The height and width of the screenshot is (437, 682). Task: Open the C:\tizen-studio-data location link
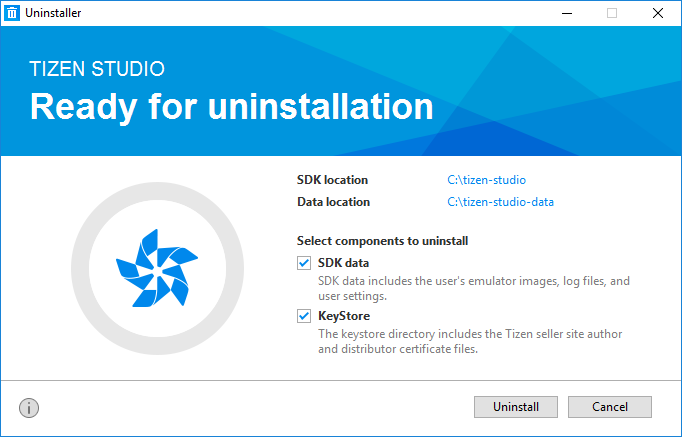(x=500, y=202)
